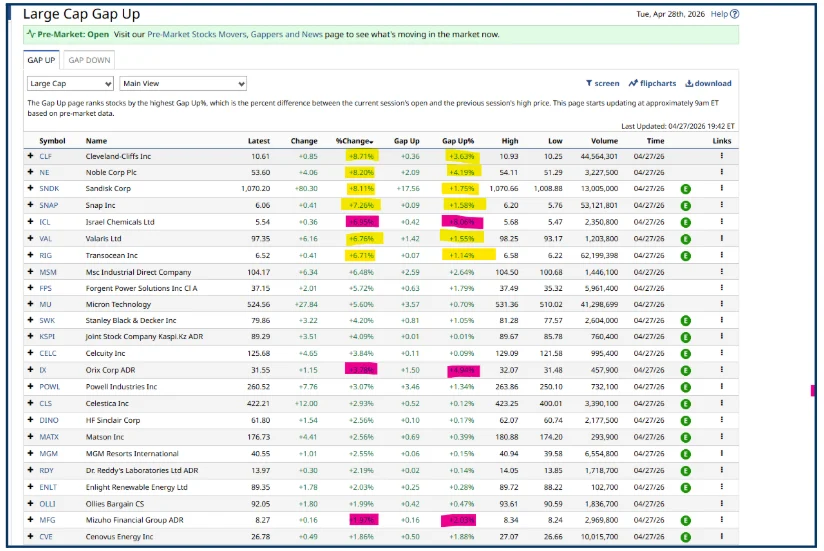Open the RIG symbol link
This screenshot has height=551, width=824.
pyautogui.click(x=46, y=255)
